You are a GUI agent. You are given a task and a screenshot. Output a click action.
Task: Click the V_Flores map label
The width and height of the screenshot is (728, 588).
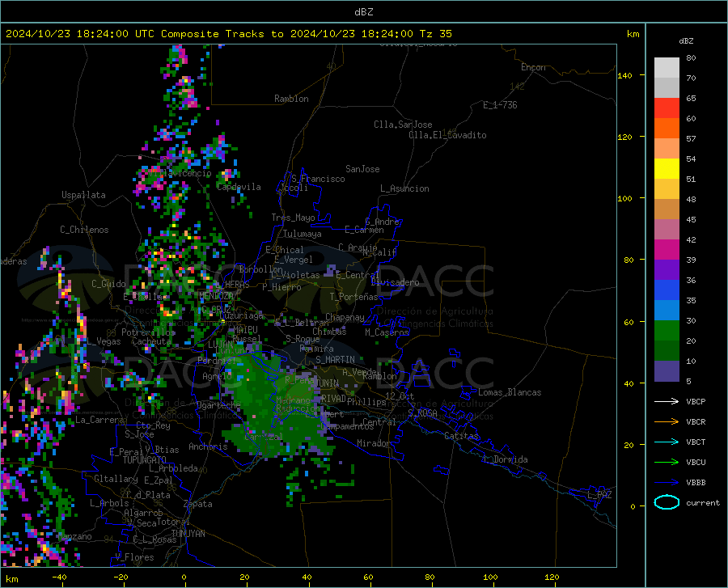coord(134,557)
